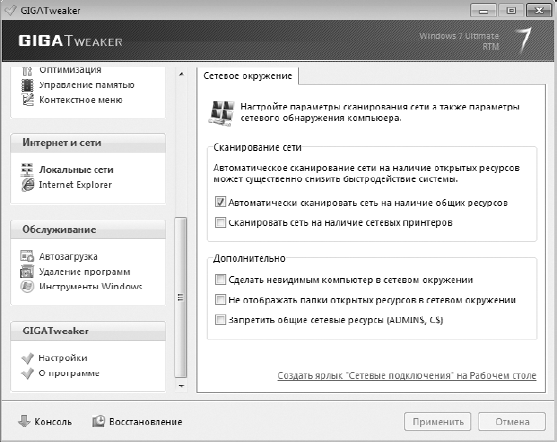The height and width of the screenshot is (443, 558).
Task: Check Запретить общие сетевые ресурсы option
Action: [x=220, y=320]
